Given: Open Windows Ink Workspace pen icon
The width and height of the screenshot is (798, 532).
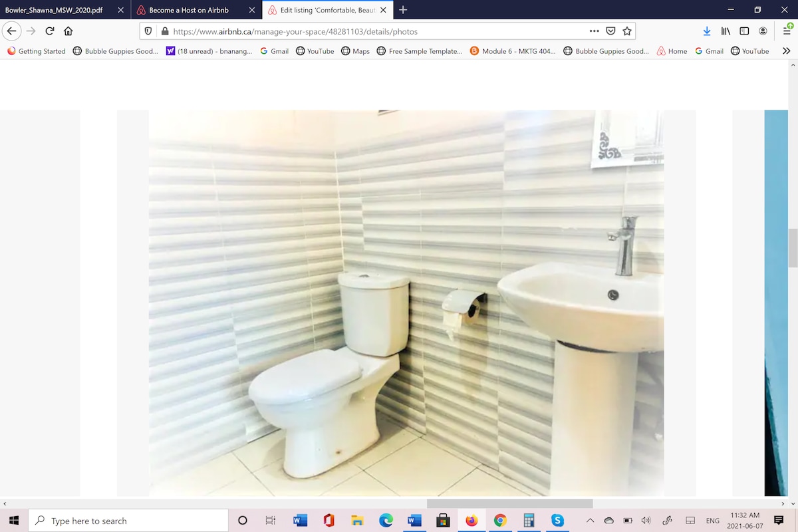Looking at the screenshot, I should (x=668, y=521).
